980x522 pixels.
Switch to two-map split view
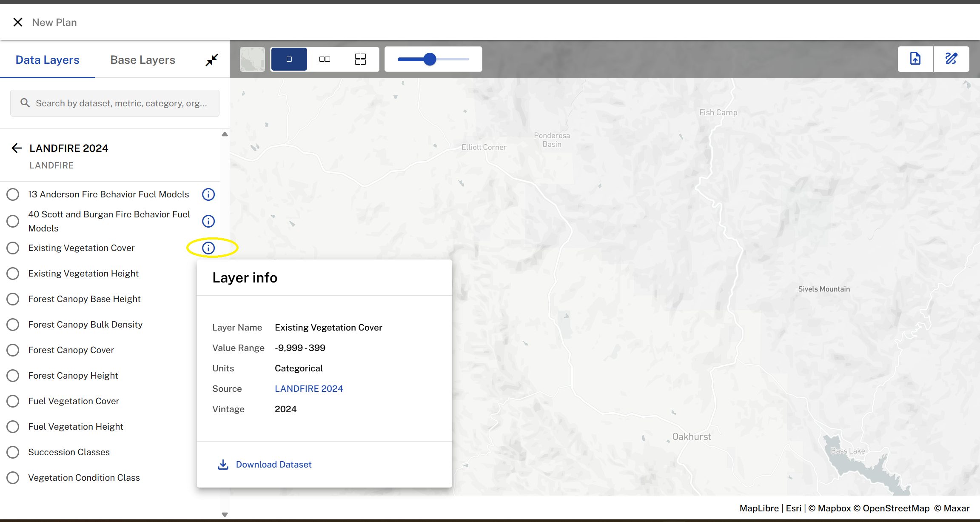[325, 59]
